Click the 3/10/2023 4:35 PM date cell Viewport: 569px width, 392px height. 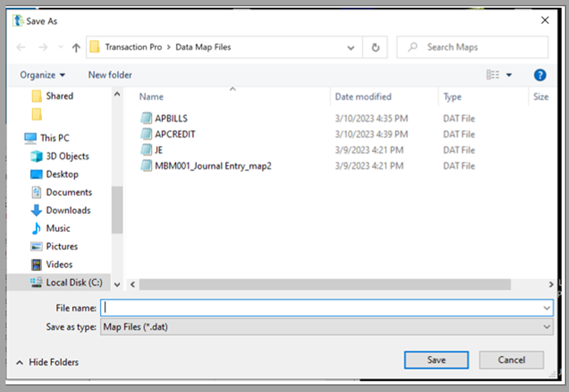click(371, 118)
